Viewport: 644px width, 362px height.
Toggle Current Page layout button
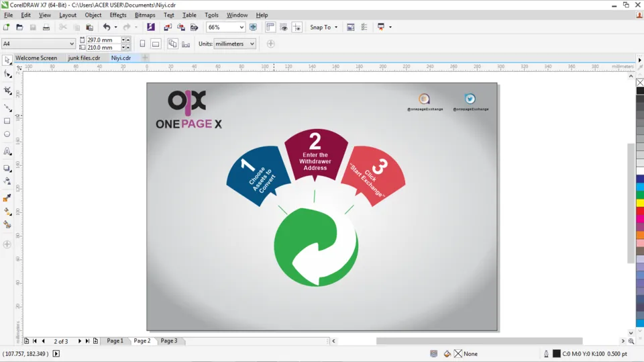coord(186,44)
